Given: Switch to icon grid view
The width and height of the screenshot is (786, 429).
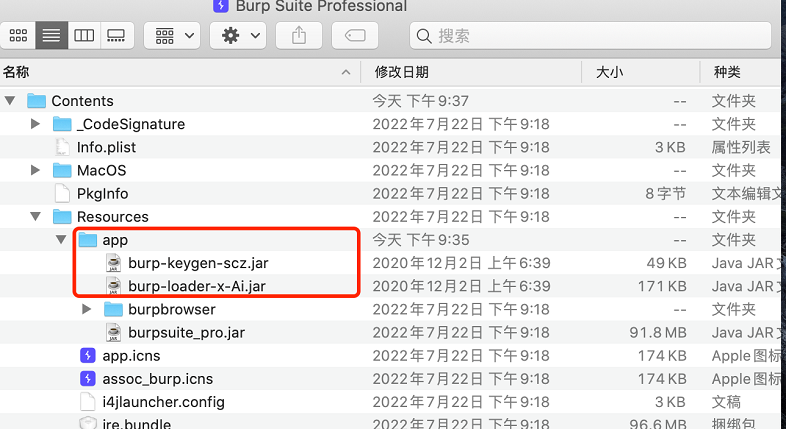Looking at the screenshot, I should point(18,36).
